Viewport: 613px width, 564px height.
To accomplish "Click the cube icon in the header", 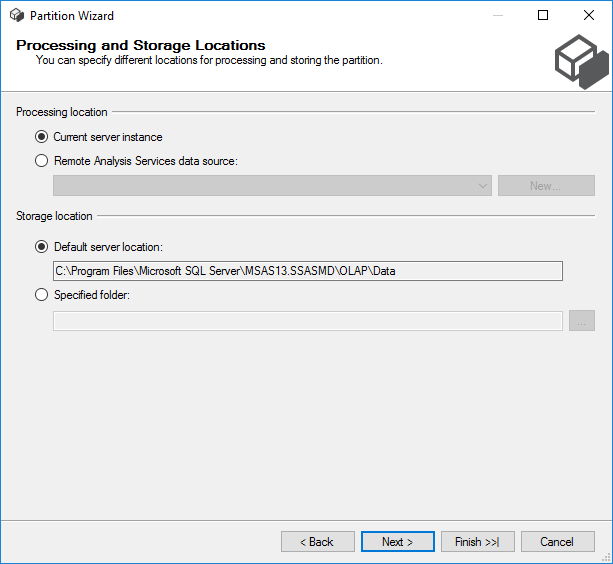I will 581,62.
